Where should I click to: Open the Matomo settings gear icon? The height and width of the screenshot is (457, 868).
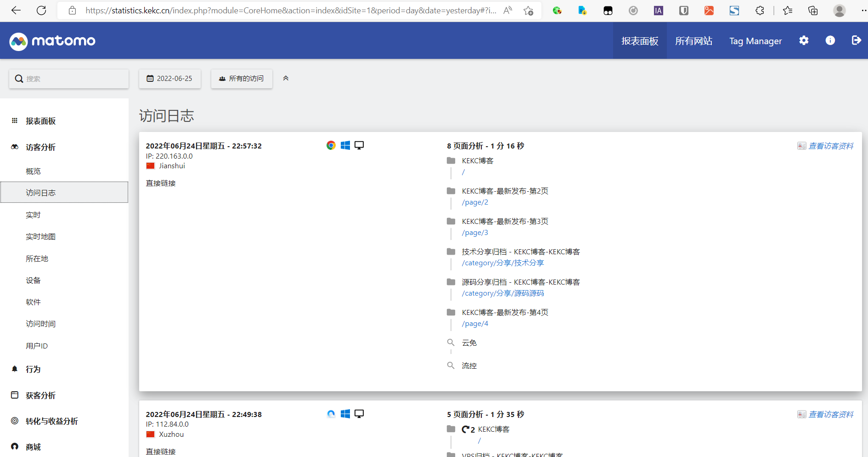(804, 40)
